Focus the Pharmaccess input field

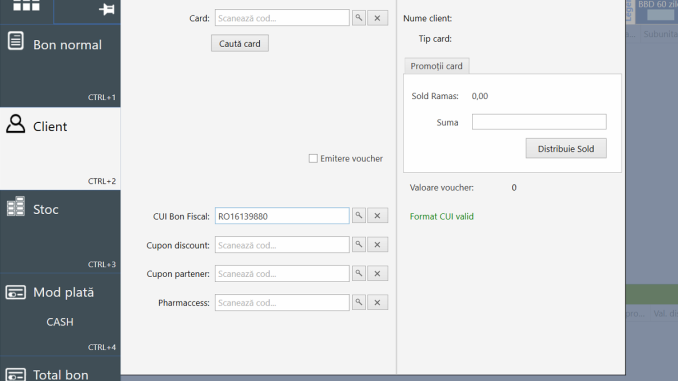282,303
